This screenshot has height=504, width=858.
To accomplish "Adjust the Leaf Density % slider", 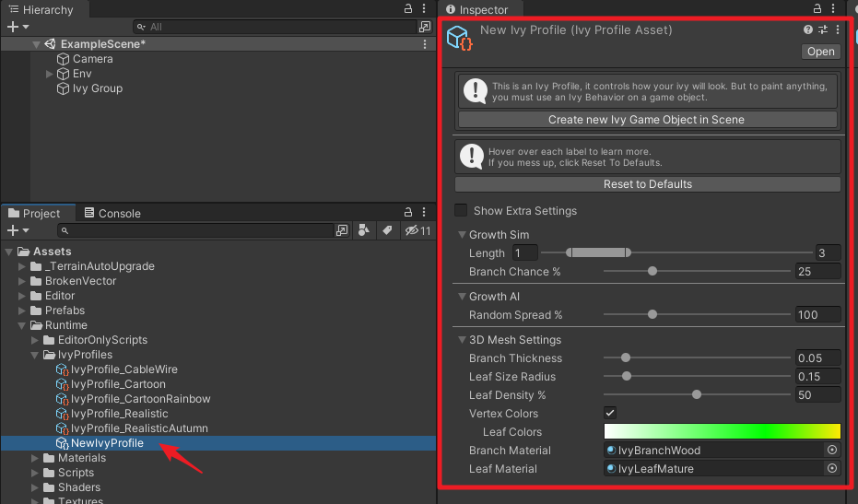I will (x=697, y=394).
